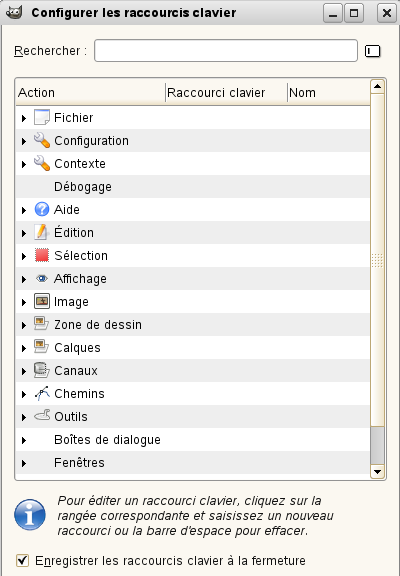
Task: Expand the Outils tree node
Action: click(24, 417)
